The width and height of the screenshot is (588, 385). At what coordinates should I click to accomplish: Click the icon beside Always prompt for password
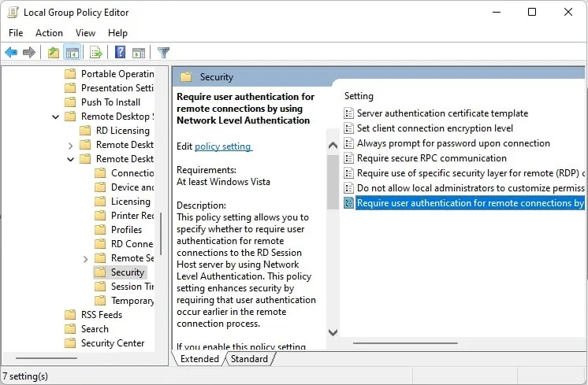[x=348, y=143]
